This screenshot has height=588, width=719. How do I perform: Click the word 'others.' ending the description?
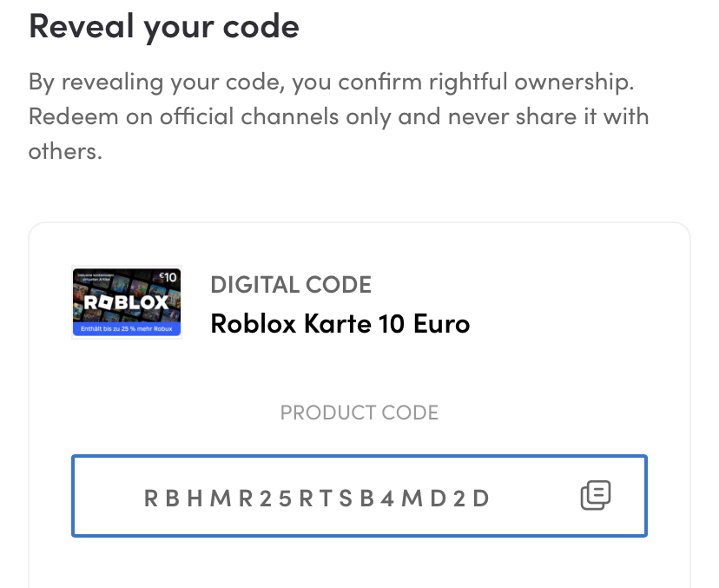pyautogui.click(x=65, y=151)
